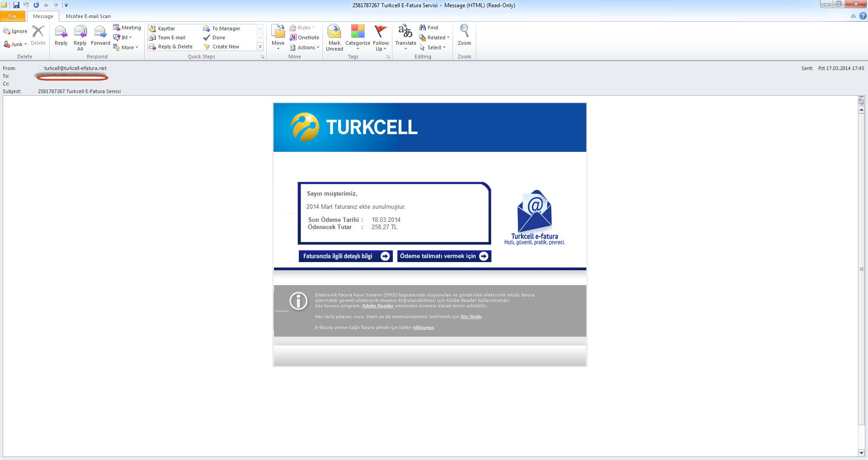Click Ödeme talimatı vermek için button

[444, 256]
